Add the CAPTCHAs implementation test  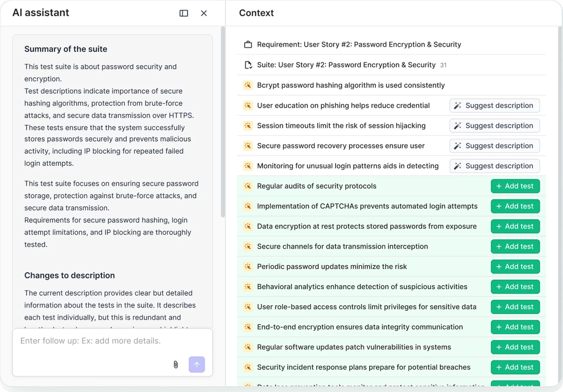515,206
